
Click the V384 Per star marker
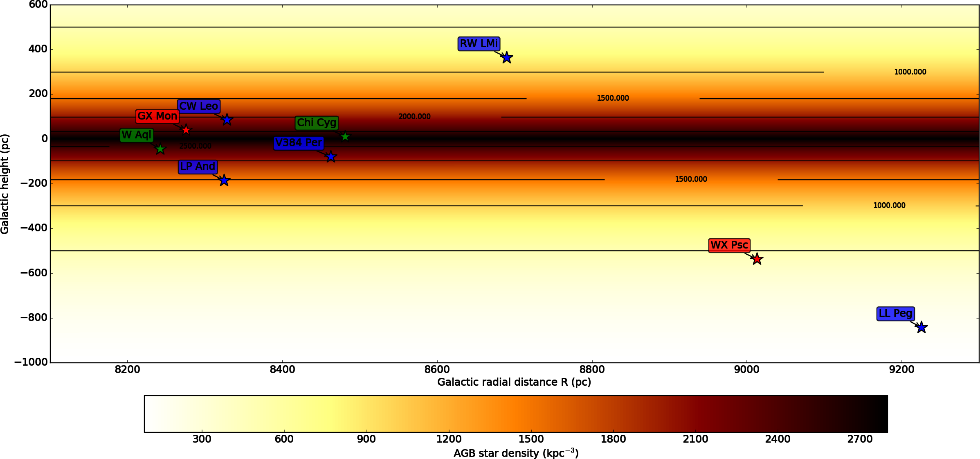pyautogui.click(x=331, y=157)
